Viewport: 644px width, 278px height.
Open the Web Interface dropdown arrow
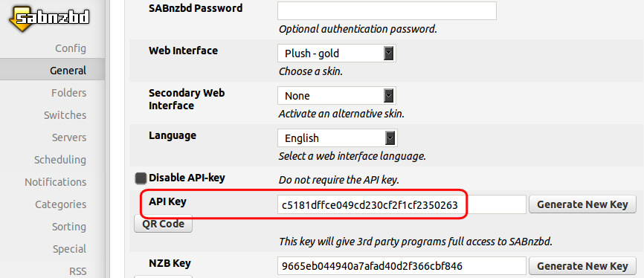388,54
